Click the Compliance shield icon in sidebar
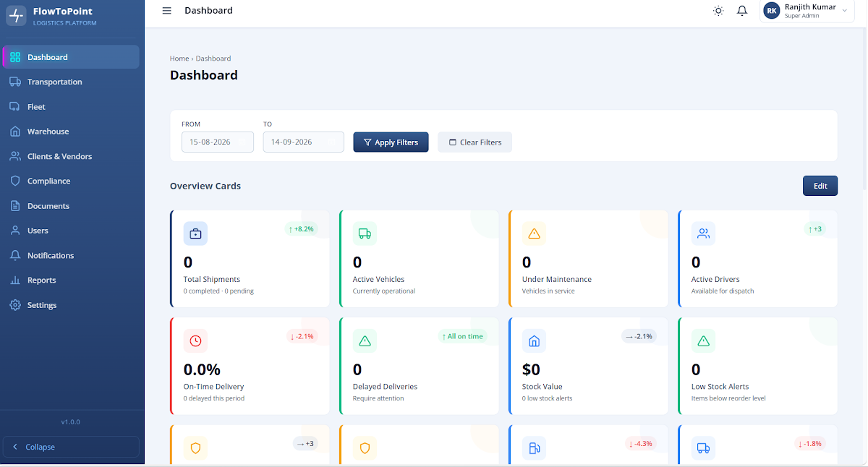Viewport: 868px width, 467px height. tap(15, 181)
